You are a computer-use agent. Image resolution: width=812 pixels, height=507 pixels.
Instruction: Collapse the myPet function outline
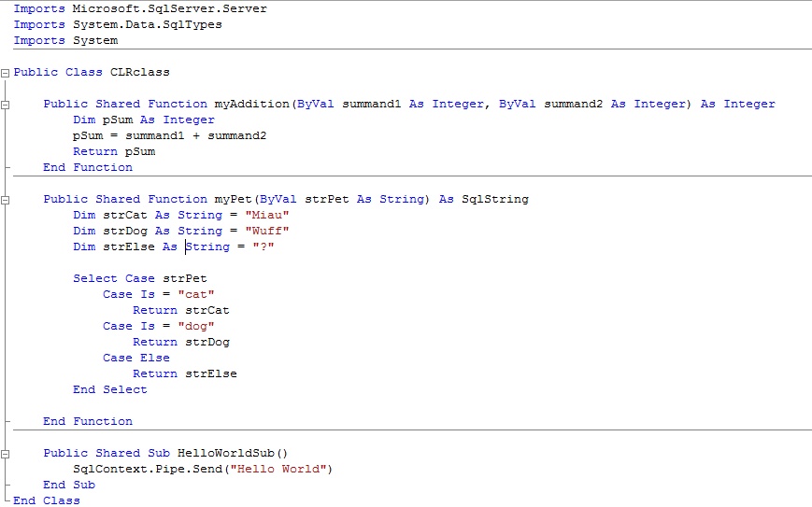tap(6, 200)
